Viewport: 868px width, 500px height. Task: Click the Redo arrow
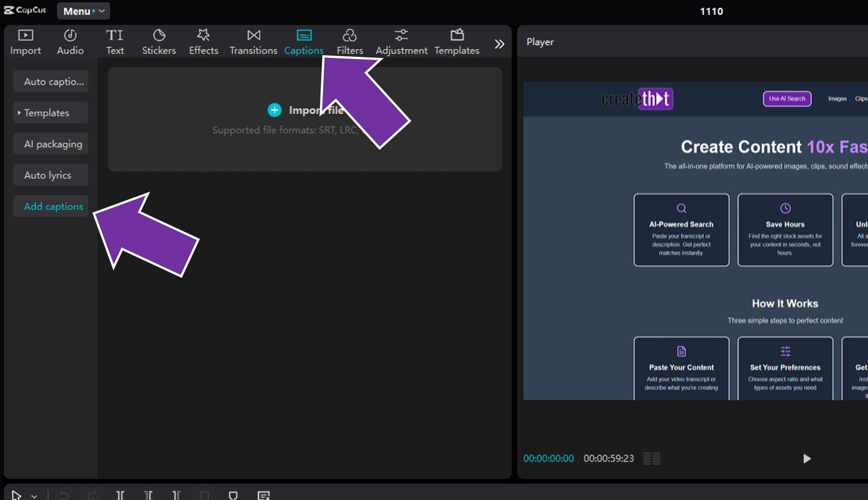click(92, 495)
